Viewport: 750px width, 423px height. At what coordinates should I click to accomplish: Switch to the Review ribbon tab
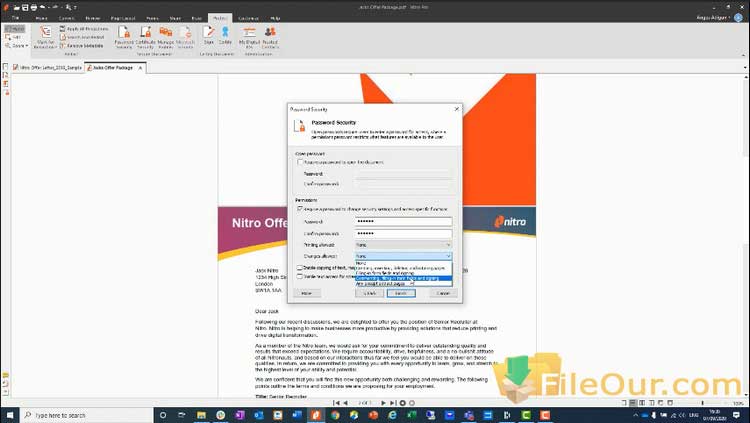coord(93,18)
